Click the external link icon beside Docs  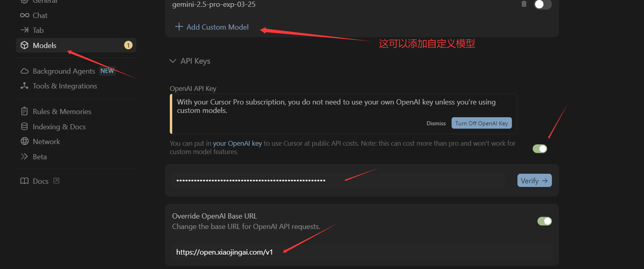(x=56, y=181)
